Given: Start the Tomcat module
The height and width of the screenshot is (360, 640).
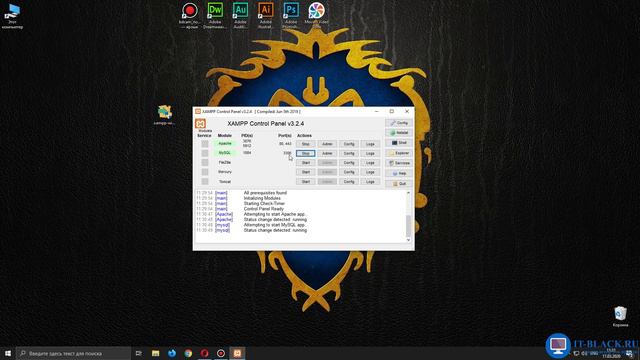Looking at the screenshot, I should (x=306, y=182).
